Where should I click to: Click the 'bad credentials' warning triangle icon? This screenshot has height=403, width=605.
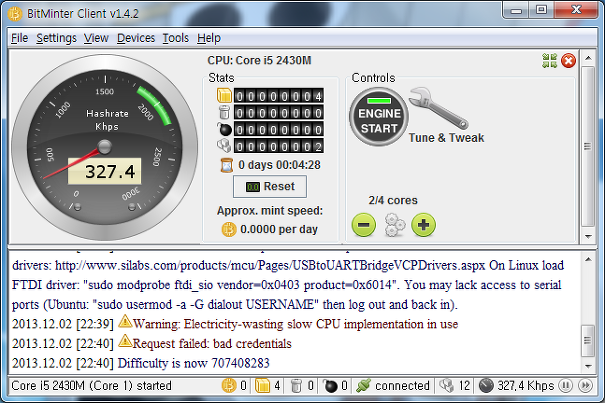click(x=125, y=341)
